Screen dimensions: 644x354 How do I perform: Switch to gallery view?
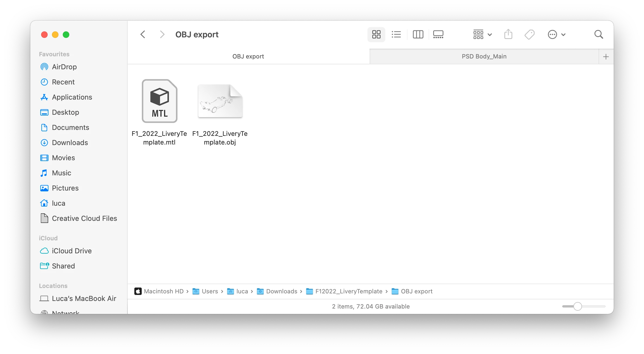(x=438, y=34)
